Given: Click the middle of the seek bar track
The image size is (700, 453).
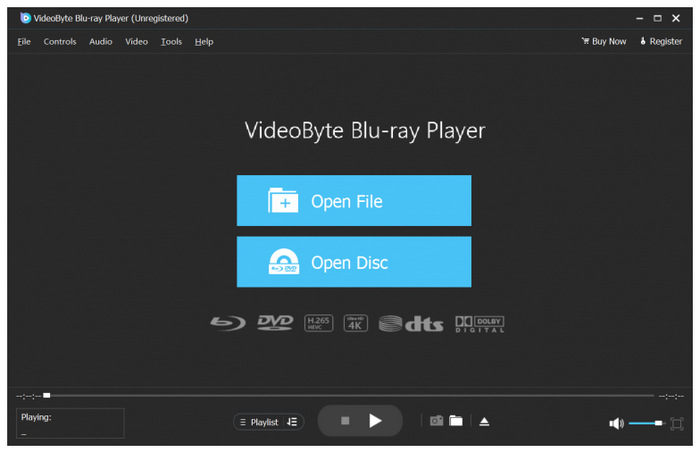Looking at the screenshot, I should pyautogui.click(x=350, y=395).
